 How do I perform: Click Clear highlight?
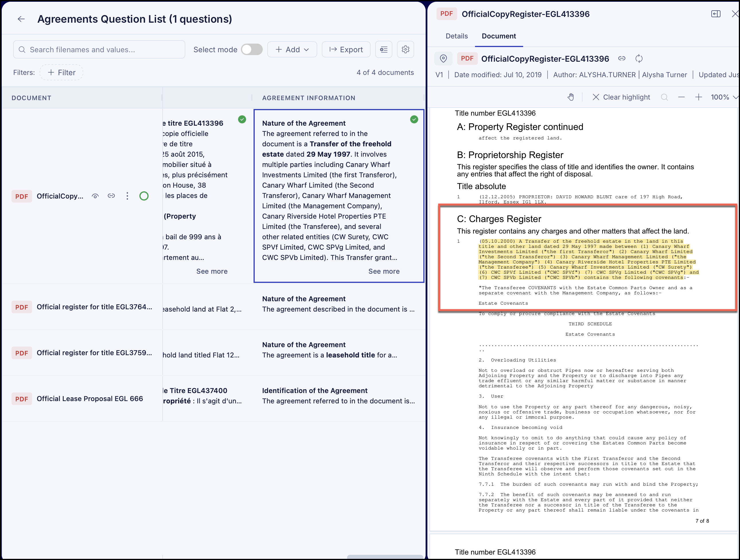coord(621,97)
